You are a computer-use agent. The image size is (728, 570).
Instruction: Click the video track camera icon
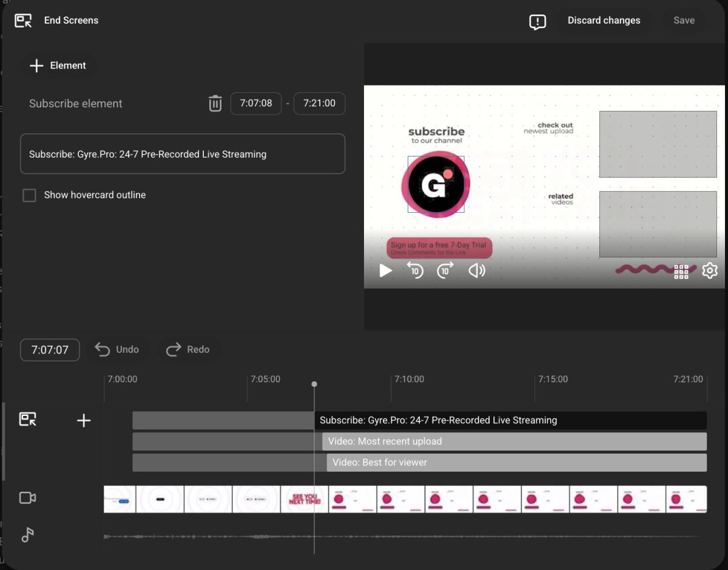point(27,498)
